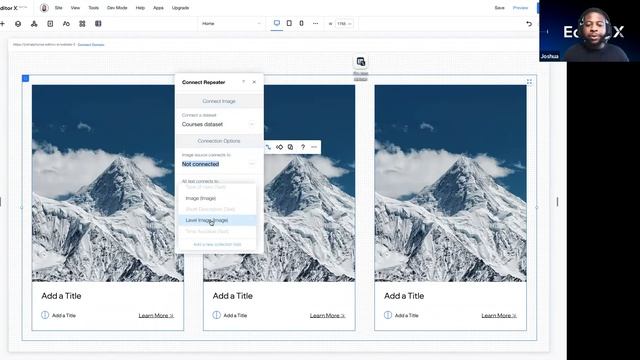Open the Help menu
The image size is (640, 360).
[140, 8]
